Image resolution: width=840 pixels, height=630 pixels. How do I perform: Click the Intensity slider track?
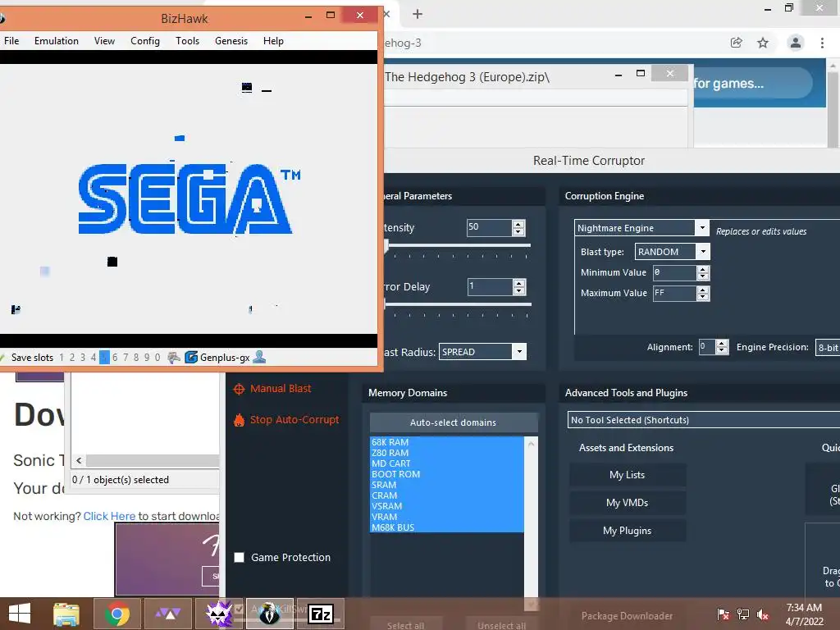(458, 245)
